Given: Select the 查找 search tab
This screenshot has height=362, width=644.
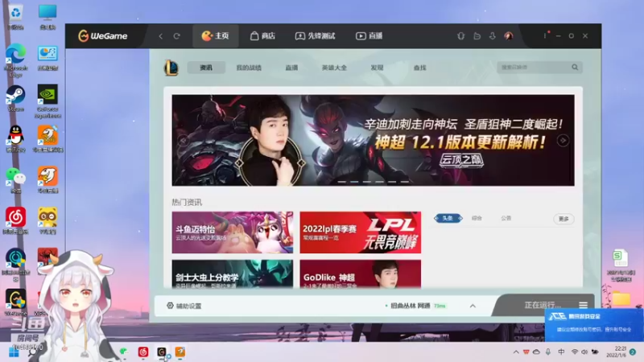Looking at the screenshot, I should pos(419,68).
